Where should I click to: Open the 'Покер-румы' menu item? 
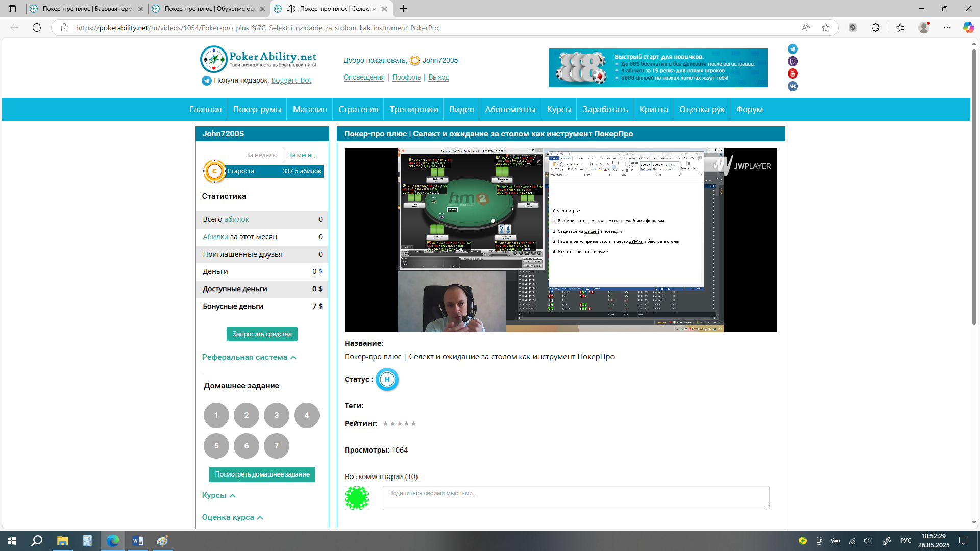[257, 109]
